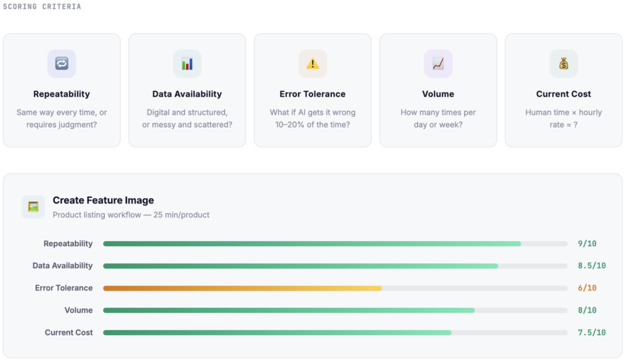
Task: Click the Scoring Criteria section label
Action: tap(42, 7)
